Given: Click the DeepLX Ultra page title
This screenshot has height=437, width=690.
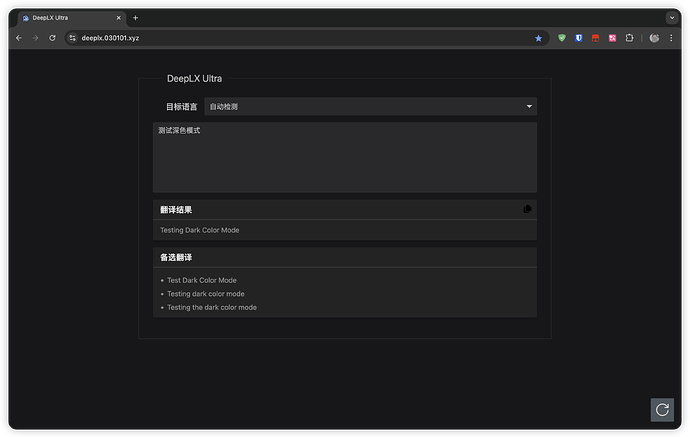Looking at the screenshot, I should (x=195, y=79).
